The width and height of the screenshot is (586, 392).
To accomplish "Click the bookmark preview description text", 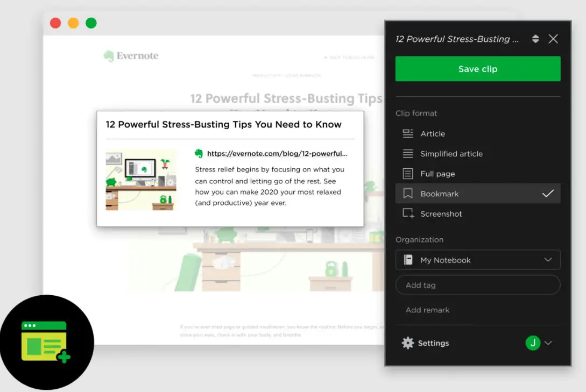I will tap(269, 186).
